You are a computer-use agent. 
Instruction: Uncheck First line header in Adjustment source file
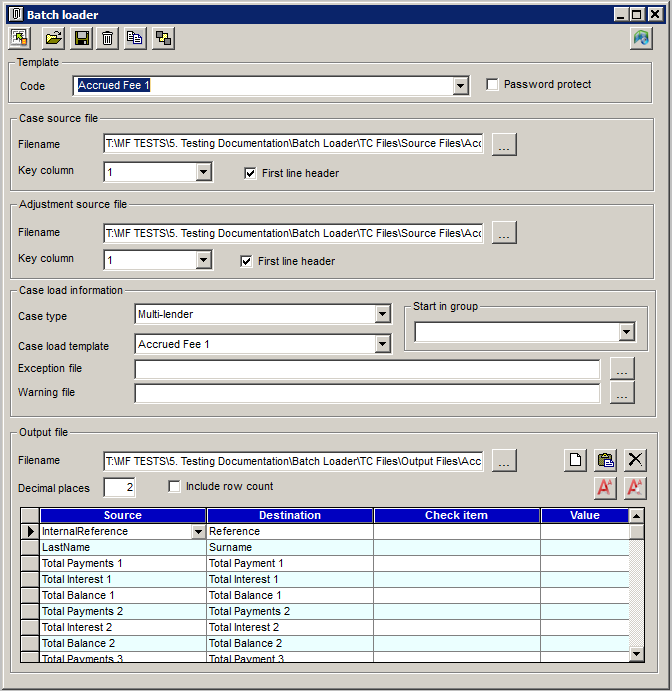pos(246,261)
